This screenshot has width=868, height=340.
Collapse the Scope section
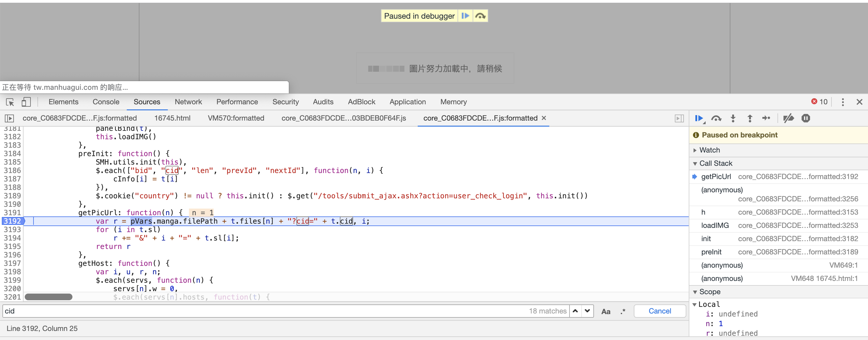[x=710, y=292]
